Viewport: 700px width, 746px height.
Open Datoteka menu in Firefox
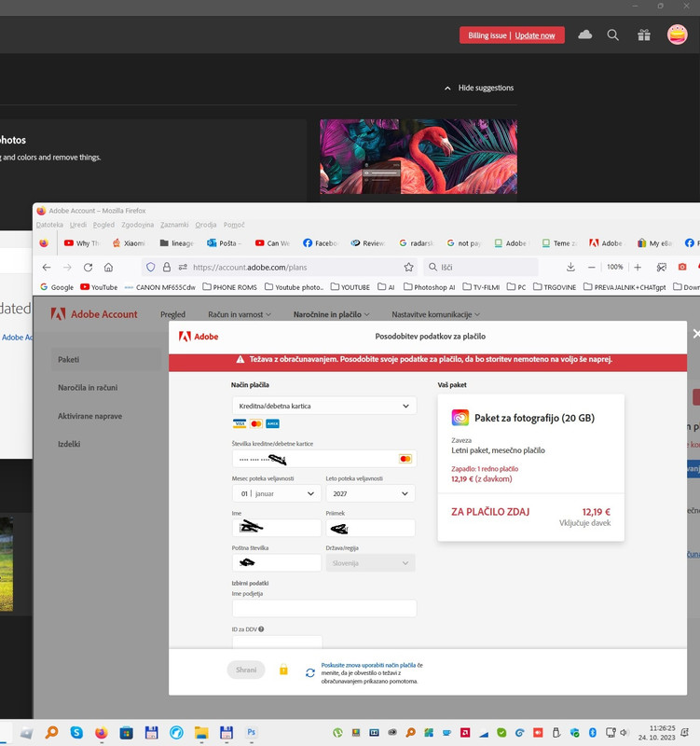click(49, 225)
